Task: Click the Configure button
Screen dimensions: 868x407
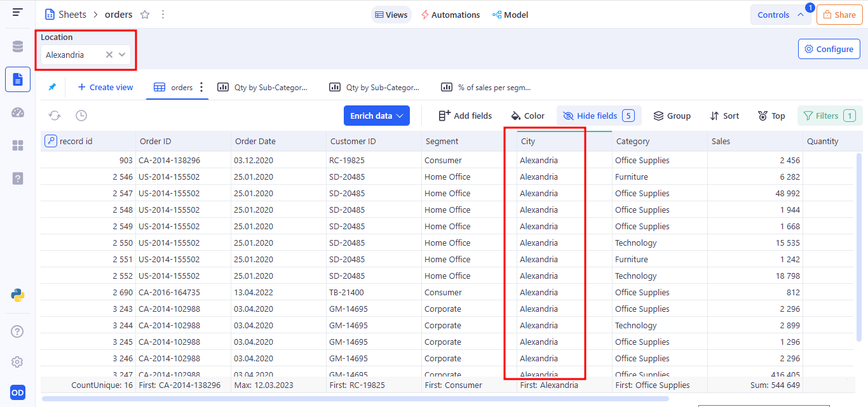Action: [x=829, y=49]
